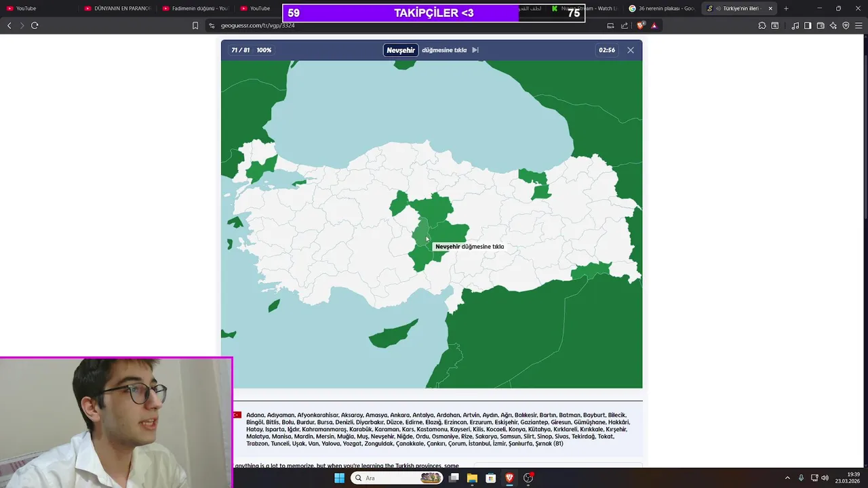Open the browser hamburger menu
This screenshot has width=868, height=488.
point(859,26)
